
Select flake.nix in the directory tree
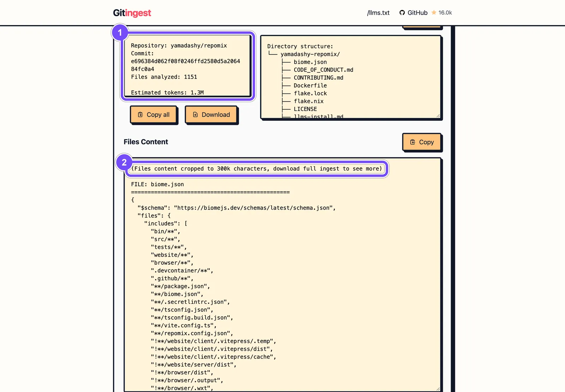click(x=309, y=101)
